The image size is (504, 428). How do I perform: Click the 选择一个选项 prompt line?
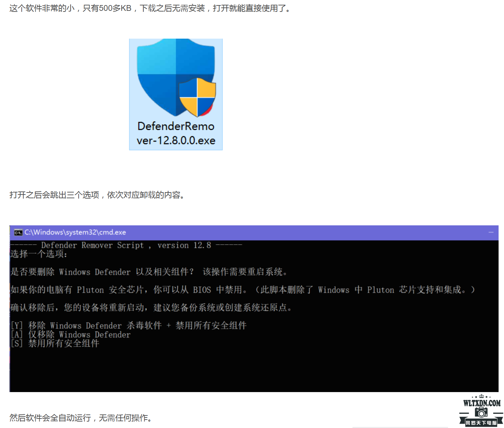(39, 254)
